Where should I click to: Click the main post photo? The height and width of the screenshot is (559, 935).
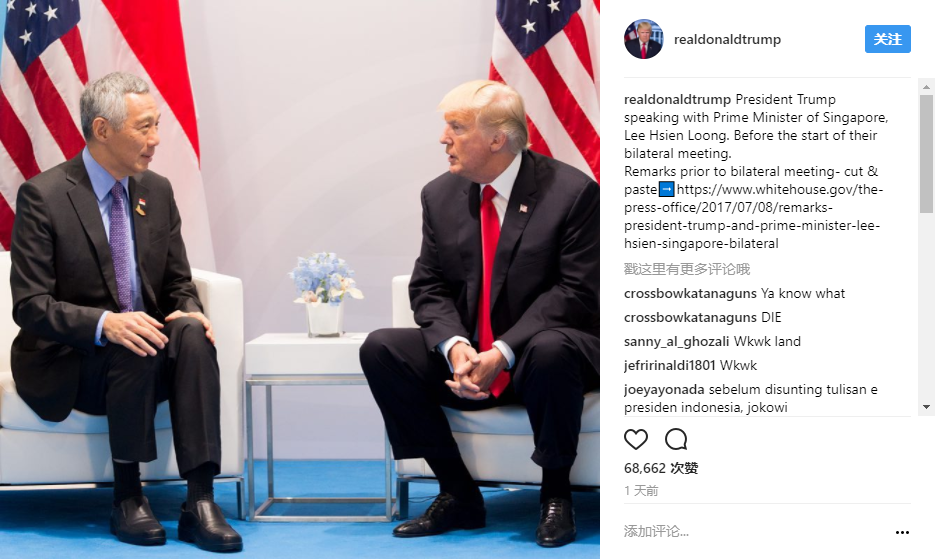pos(300,279)
